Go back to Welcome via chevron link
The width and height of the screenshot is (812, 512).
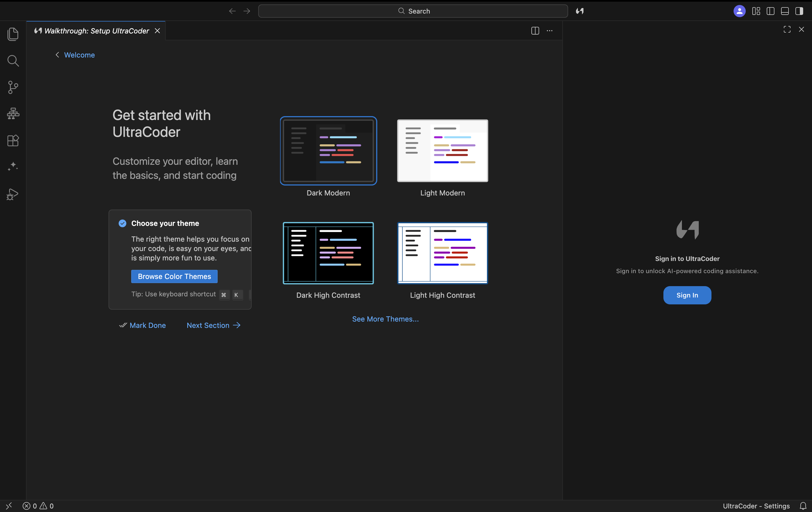75,55
